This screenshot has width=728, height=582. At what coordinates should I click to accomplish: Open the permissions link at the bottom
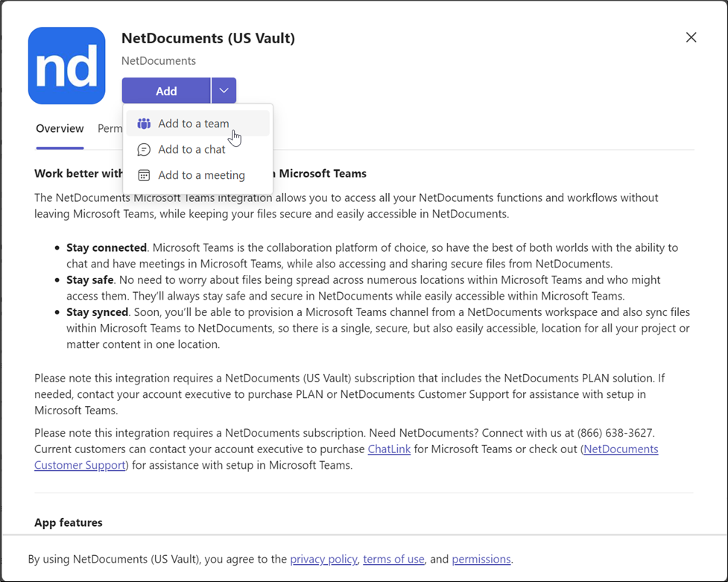click(481, 559)
